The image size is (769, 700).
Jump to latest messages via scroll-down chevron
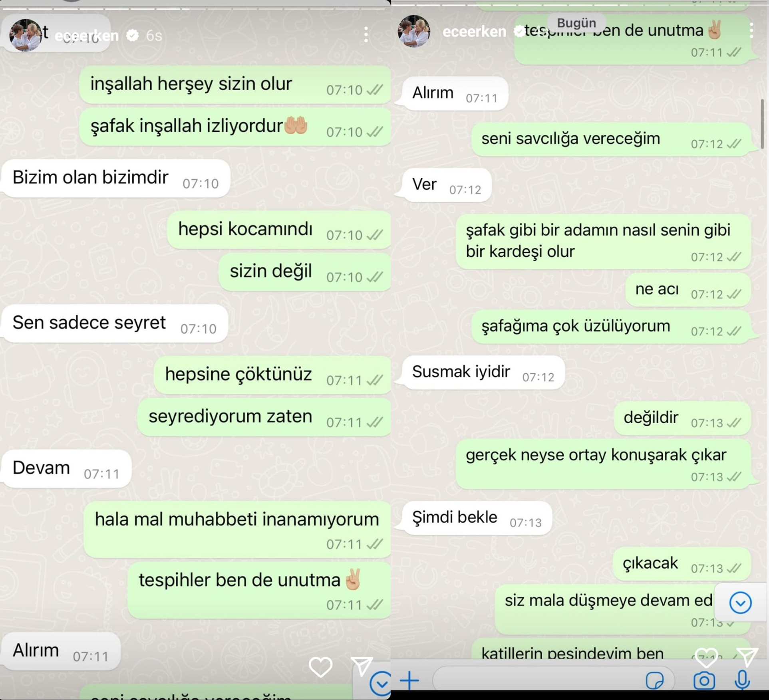click(x=740, y=603)
